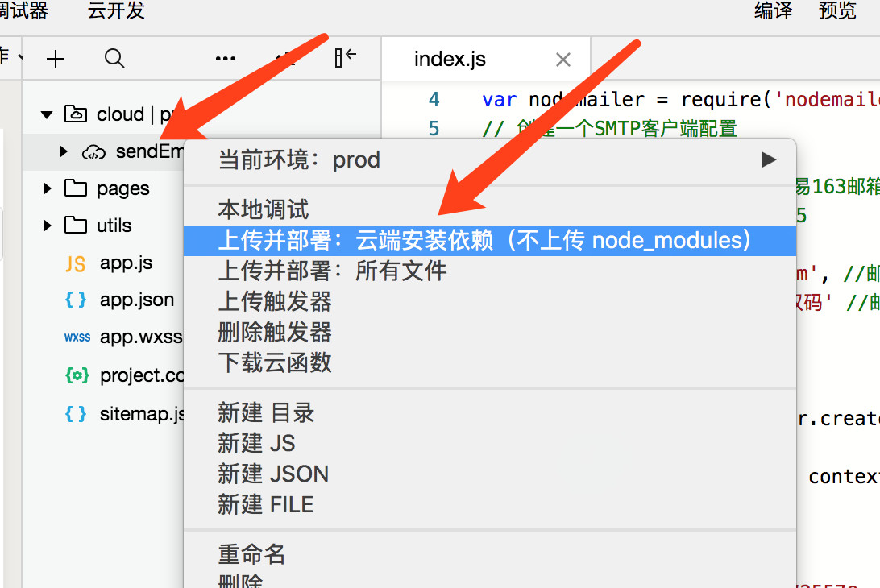The image size is (880, 588).
Task: Choose 下载云函数 in context menu
Action: point(489,362)
